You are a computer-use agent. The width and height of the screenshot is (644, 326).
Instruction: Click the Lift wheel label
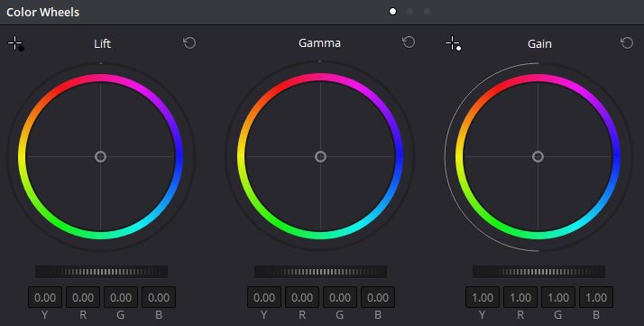click(102, 43)
